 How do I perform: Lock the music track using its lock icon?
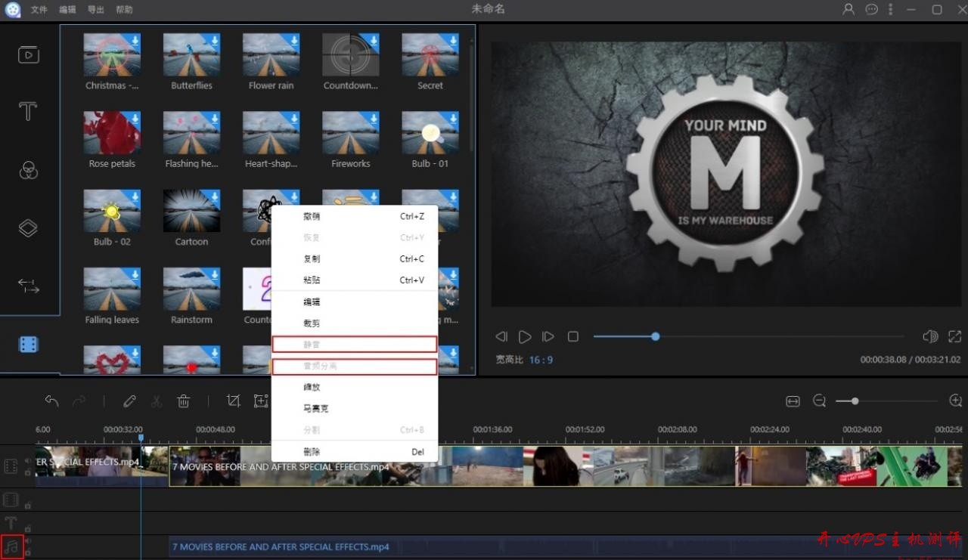click(x=28, y=552)
